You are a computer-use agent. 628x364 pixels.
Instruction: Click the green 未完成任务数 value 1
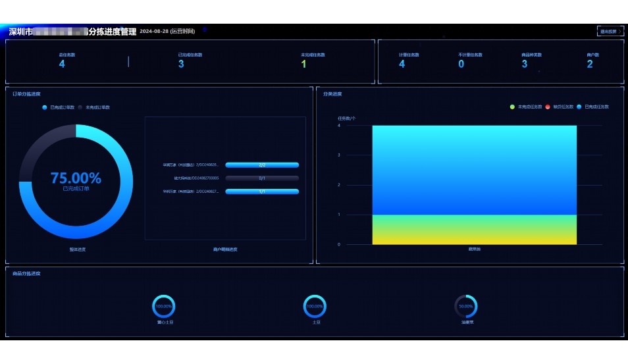[x=303, y=64]
